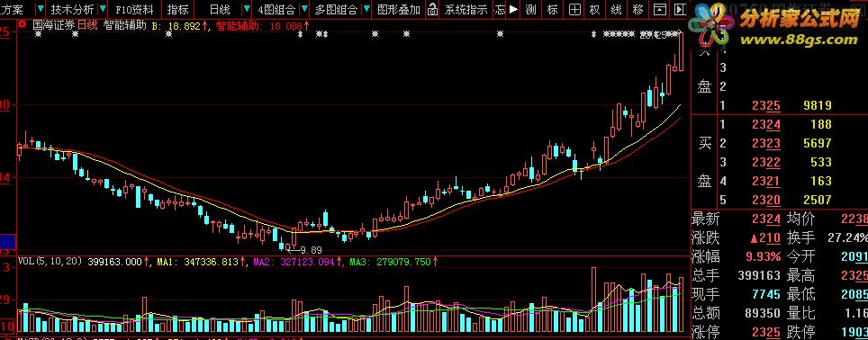This screenshot has width=868, height=340.
Task: Click the lock icon next to 图形叠加
Action: [x=433, y=9]
